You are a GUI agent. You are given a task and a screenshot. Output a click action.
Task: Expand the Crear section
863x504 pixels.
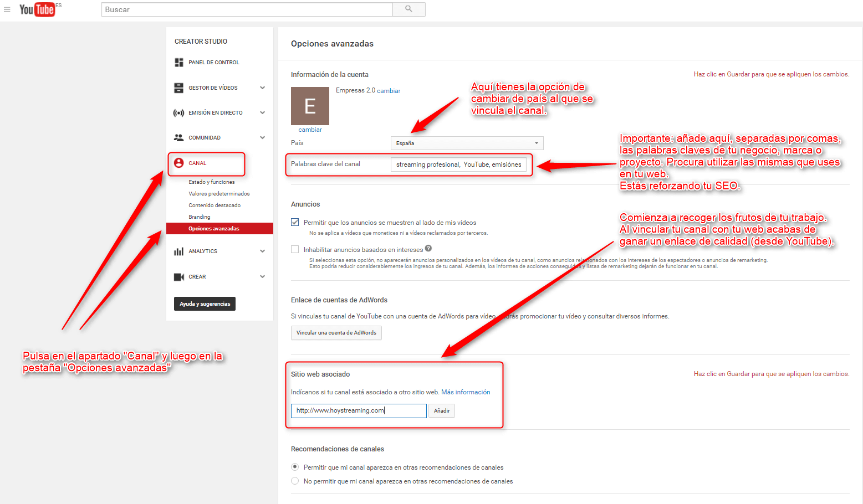point(263,277)
